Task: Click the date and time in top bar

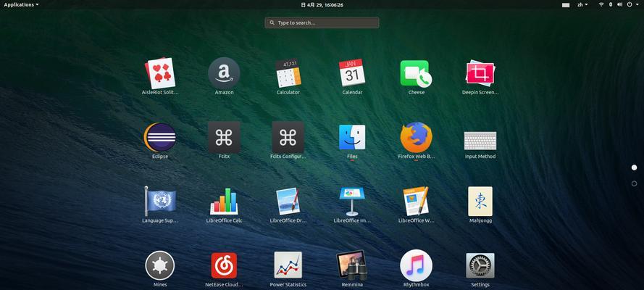Action: tap(322, 5)
